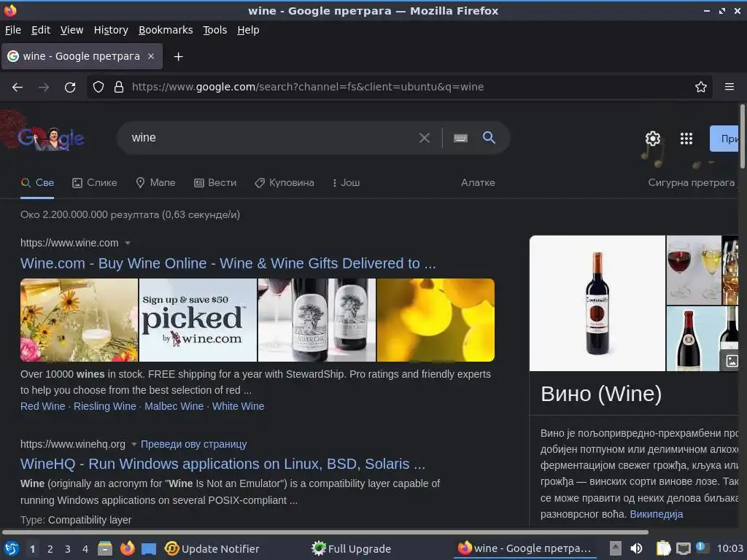The height and width of the screenshot is (560, 747).
Task: Open the tracking protection shield icon
Action: [x=98, y=87]
